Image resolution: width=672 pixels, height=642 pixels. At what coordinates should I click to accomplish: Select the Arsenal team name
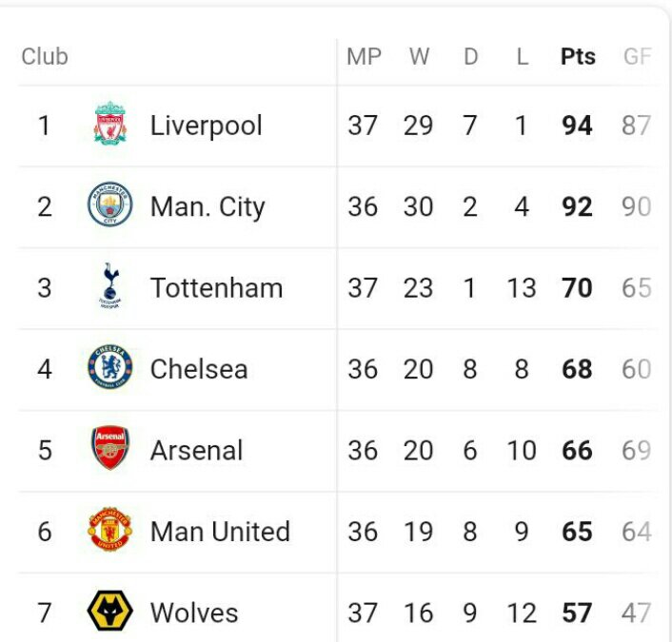(196, 450)
